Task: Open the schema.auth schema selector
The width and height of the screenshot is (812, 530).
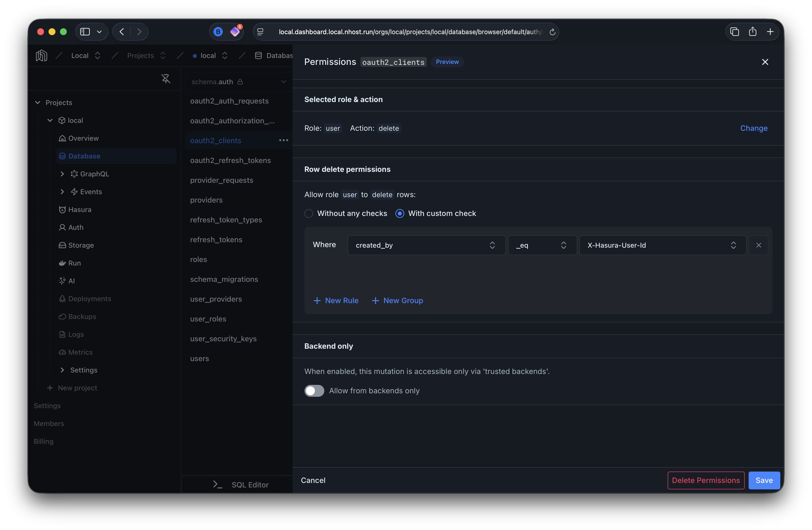Action: 238,81
